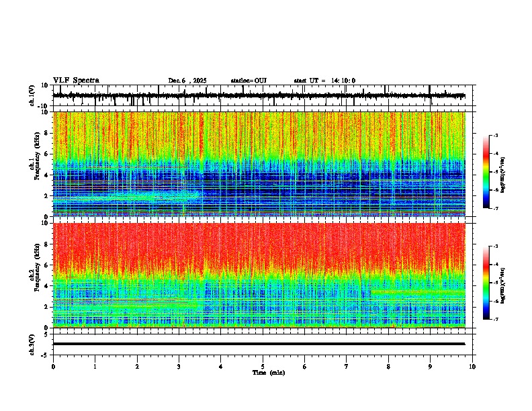Click the "-3" label on ch.2 colorbar
This screenshot has height=411, width=532.
pos(496,246)
